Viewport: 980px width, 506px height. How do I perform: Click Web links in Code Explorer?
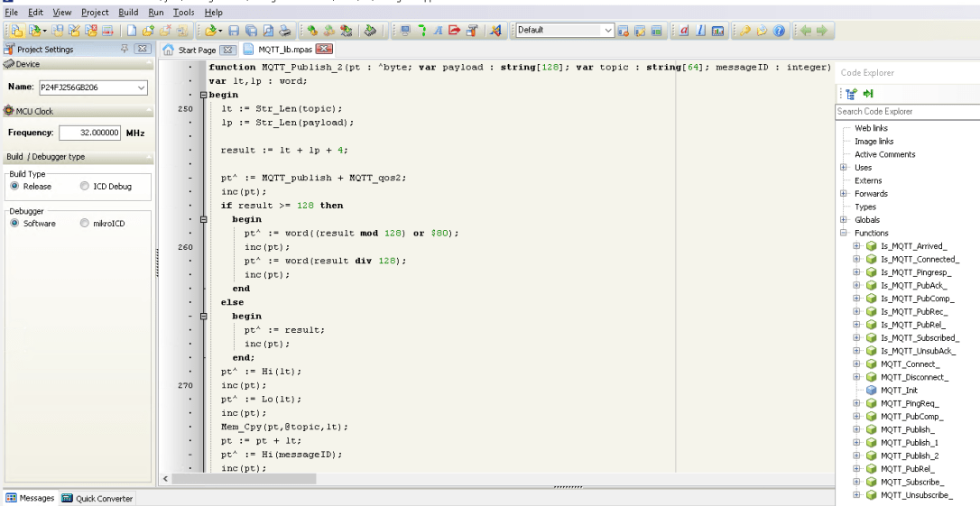(871, 128)
